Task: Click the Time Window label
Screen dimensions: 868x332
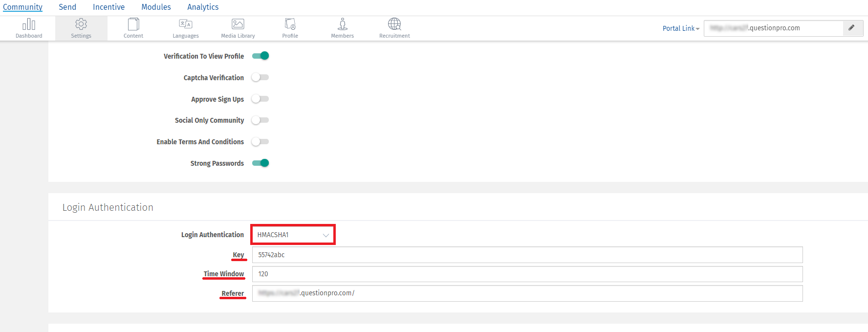Action: click(224, 274)
